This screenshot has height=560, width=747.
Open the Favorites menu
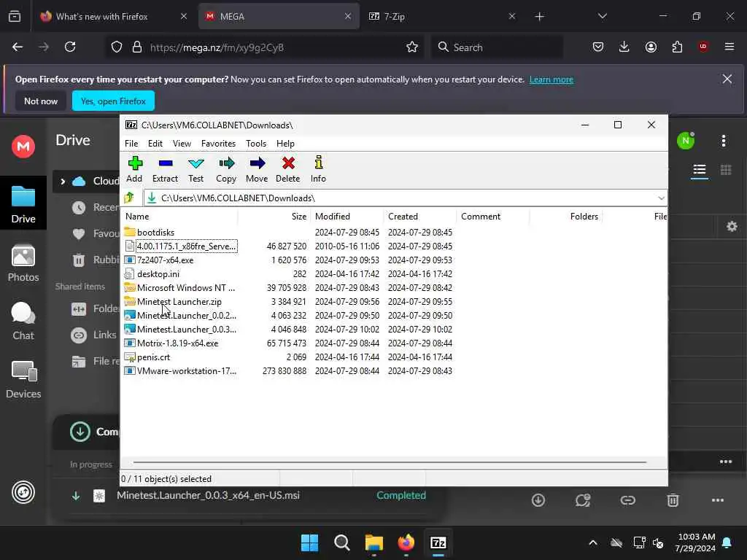point(218,144)
